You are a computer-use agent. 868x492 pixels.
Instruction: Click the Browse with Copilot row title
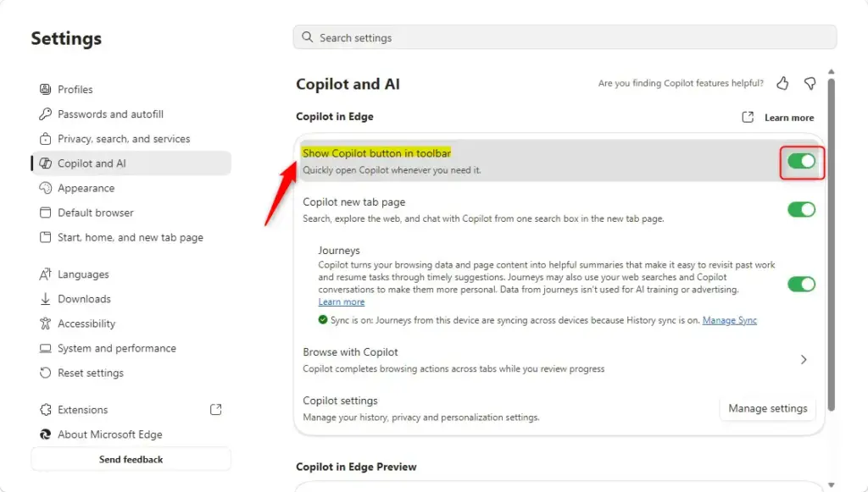coord(350,352)
